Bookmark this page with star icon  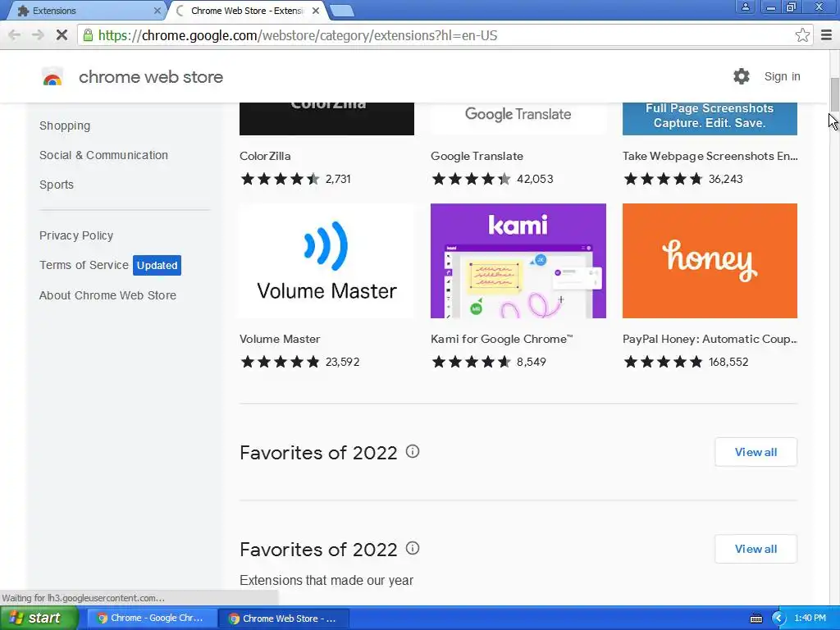coord(802,35)
